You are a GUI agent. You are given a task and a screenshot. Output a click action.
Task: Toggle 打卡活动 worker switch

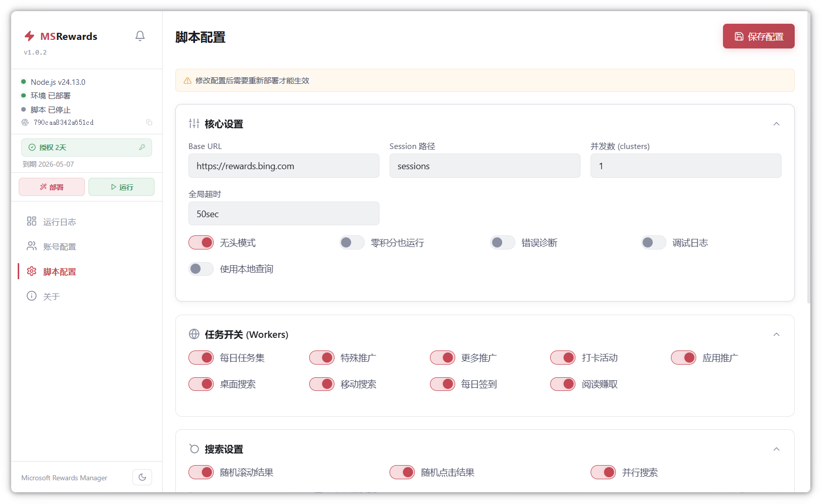563,358
